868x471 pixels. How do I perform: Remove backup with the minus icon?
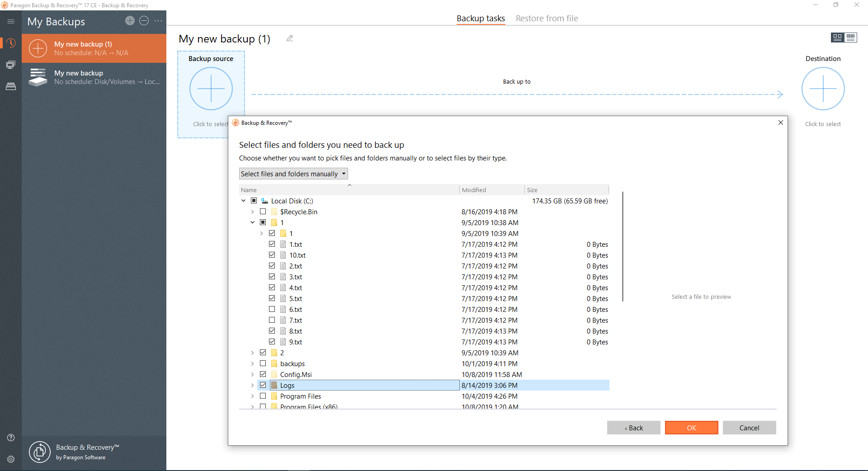coord(144,21)
